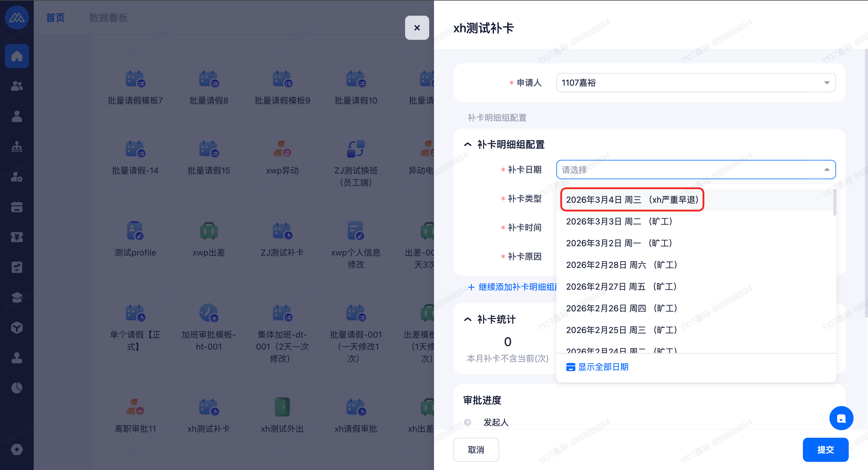Collapse the 补卡统计 section
Image resolution: width=868 pixels, height=470 pixels.
point(467,319)
